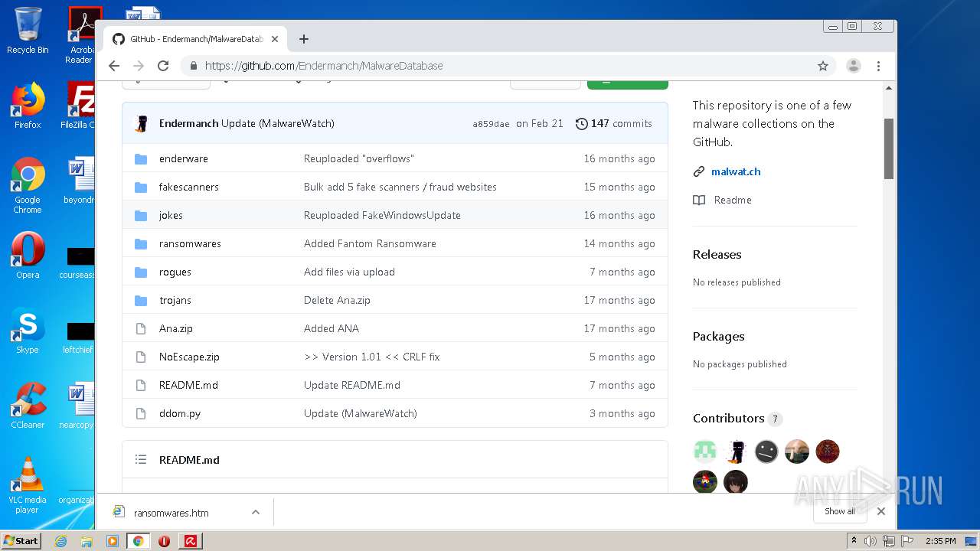Viewport: 980px width, 551px height.
Task: Close the GitHub MalwareDatabase tab
Action: [275, 39]
